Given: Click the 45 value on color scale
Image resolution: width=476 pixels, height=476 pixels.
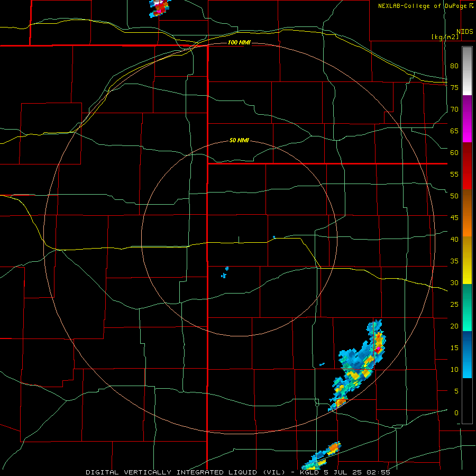Looking at the screenshot, I should point(454,218).
